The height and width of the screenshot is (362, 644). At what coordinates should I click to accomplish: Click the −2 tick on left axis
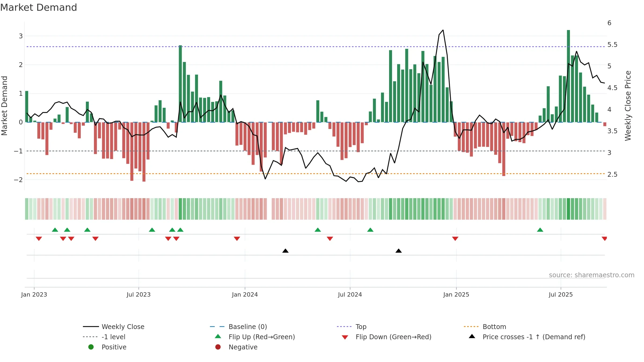[x=18, y=180]
